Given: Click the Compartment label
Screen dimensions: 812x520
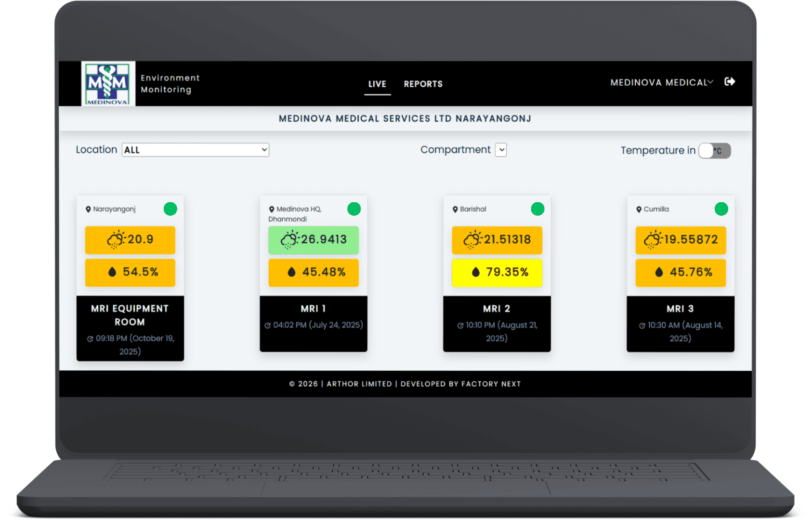Looking at the screenshot, I should click(456, 150).
